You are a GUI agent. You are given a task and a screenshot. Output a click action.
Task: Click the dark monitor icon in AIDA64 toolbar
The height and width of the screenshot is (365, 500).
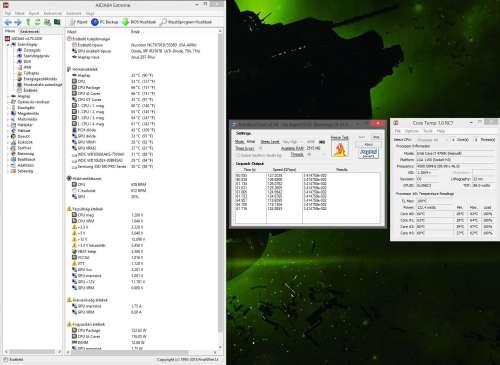pos(57,22)
